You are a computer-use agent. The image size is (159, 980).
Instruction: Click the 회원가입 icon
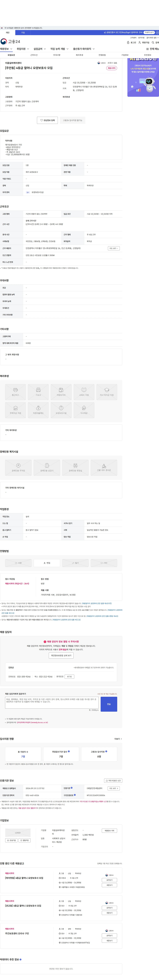click(140, 43)
